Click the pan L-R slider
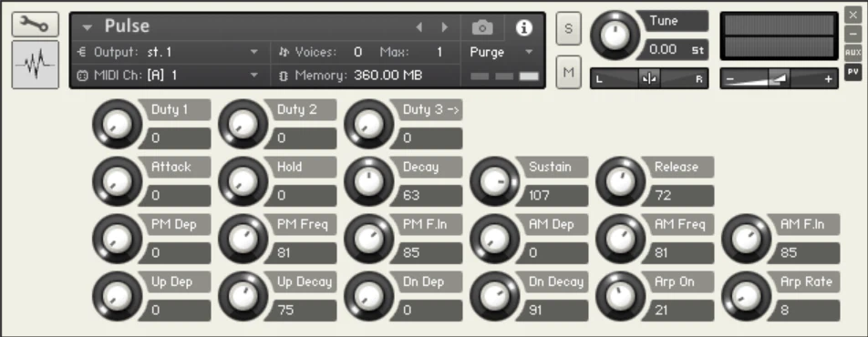868x337 pixels. coord(649,78)
